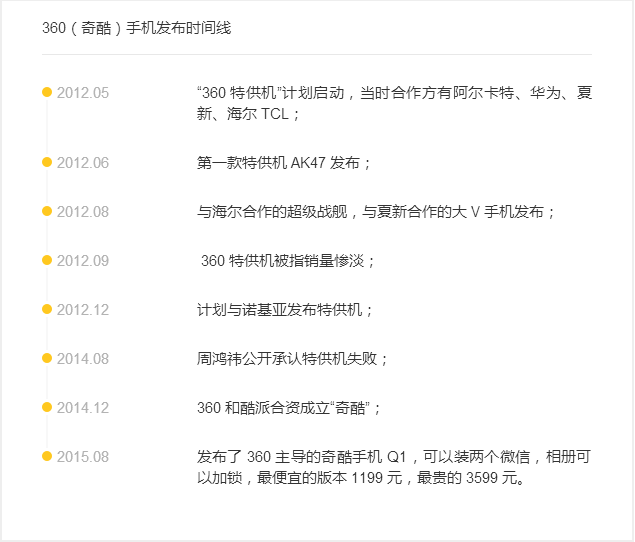
Task: Click the 周鸿祎公开承认特供机失败 entry
Action: click(x=293, y=358)
